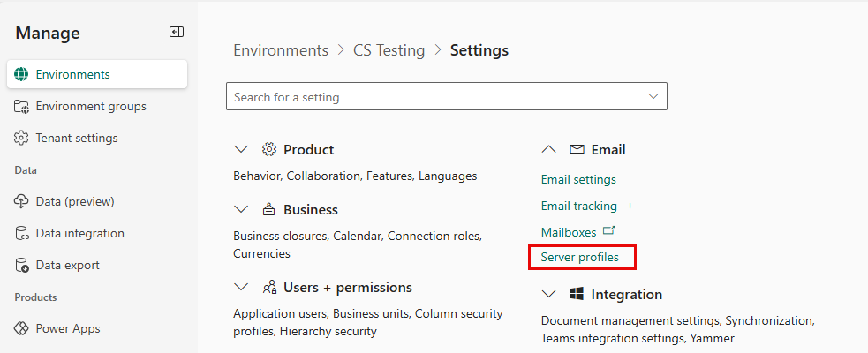Screen dimensions: 868x353
Task: Click the Environment groups folder icon
Action: (x=22, y=106)
